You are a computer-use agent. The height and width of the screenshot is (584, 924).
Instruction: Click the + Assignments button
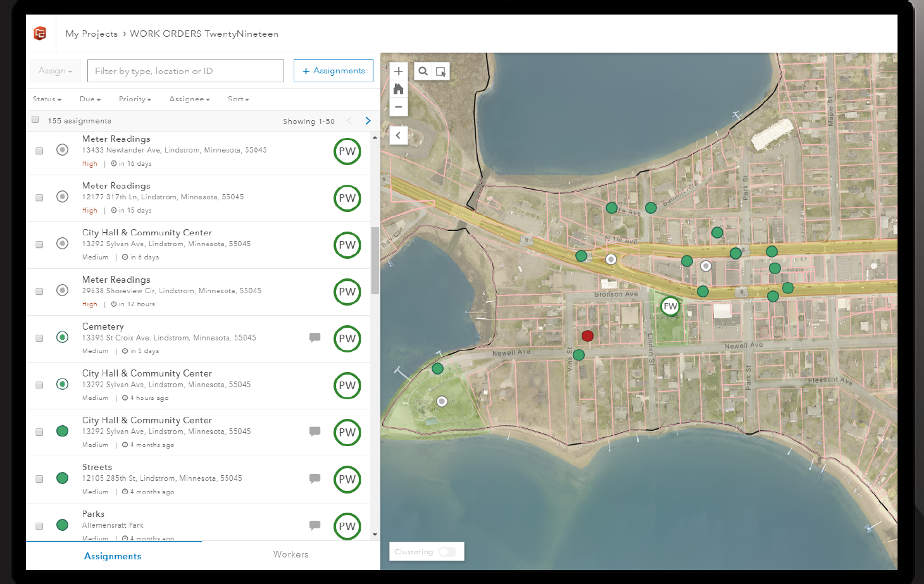pos(333,70)
